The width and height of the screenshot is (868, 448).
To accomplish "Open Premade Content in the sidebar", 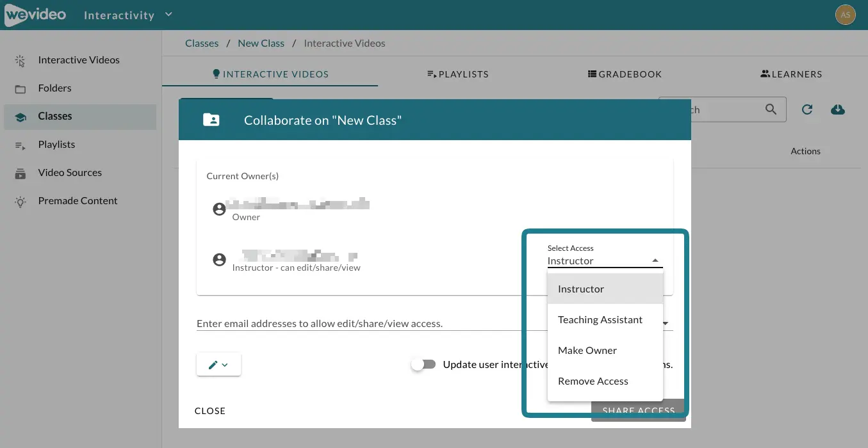I will tap(79, 201).
